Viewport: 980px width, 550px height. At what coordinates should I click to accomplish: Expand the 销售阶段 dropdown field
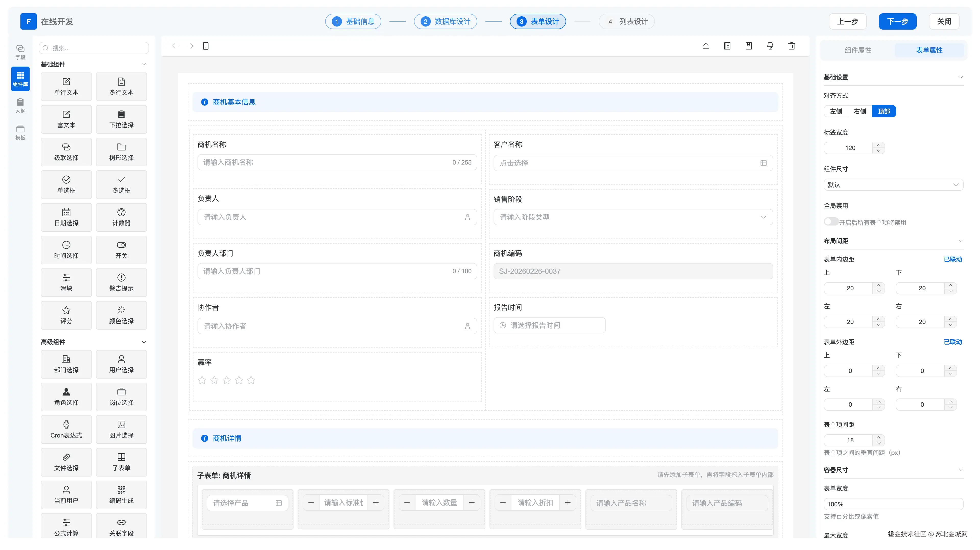click(x=633, y=217)
